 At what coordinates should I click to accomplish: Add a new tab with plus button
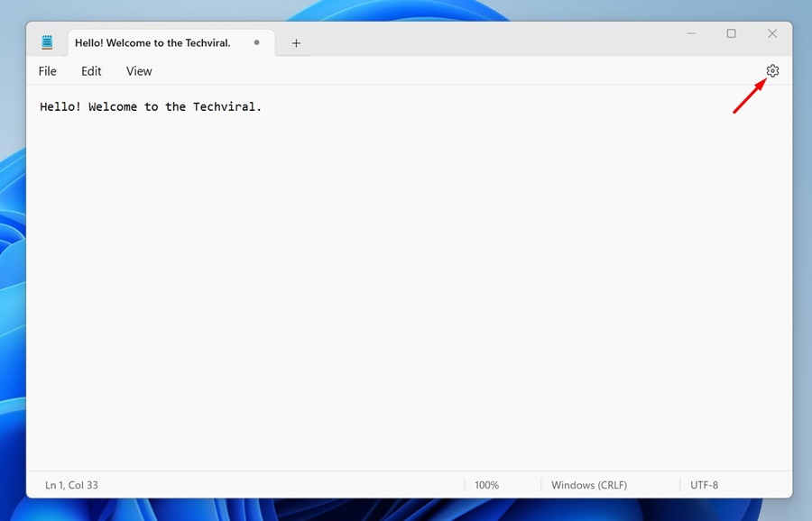tap(296, 43)
